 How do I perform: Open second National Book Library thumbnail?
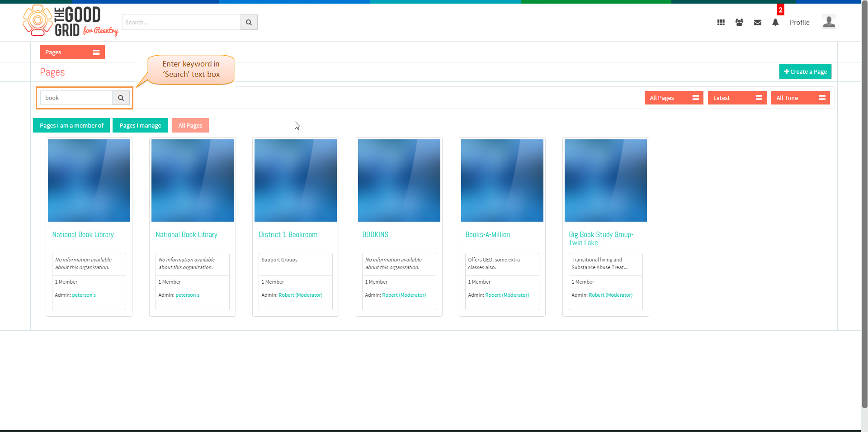(x=193, y=180)
